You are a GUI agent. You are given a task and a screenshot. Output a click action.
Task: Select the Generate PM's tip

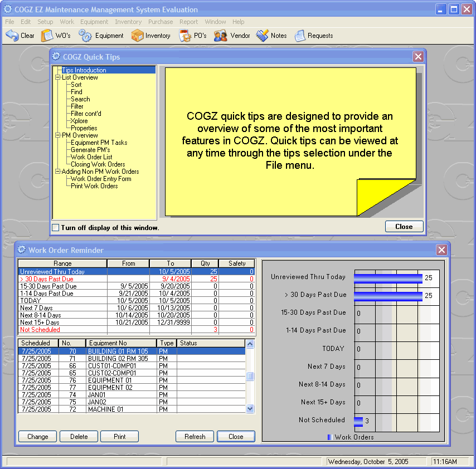90,150
